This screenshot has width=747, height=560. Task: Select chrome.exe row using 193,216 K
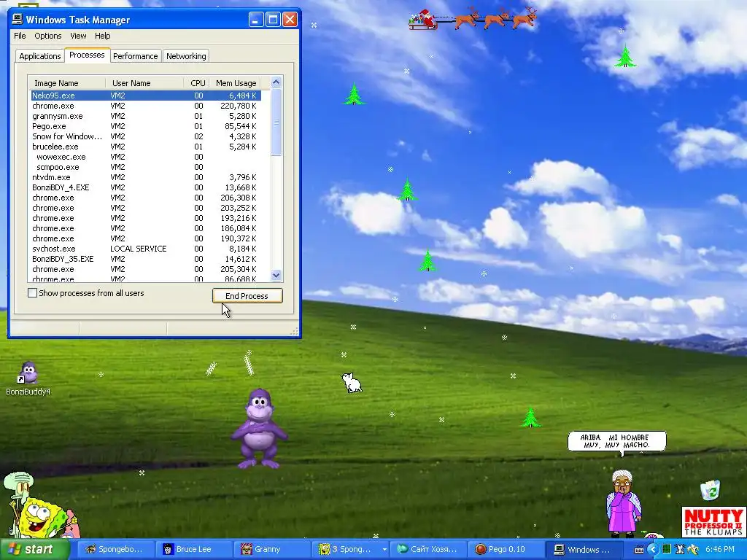pos(146,218)
